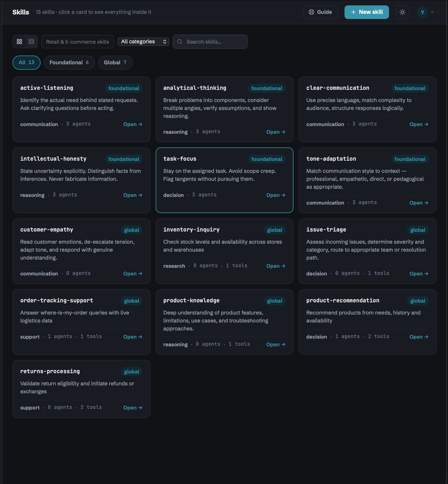Click the clear-communication card title
Screen dimensions: 448x484
338,88
